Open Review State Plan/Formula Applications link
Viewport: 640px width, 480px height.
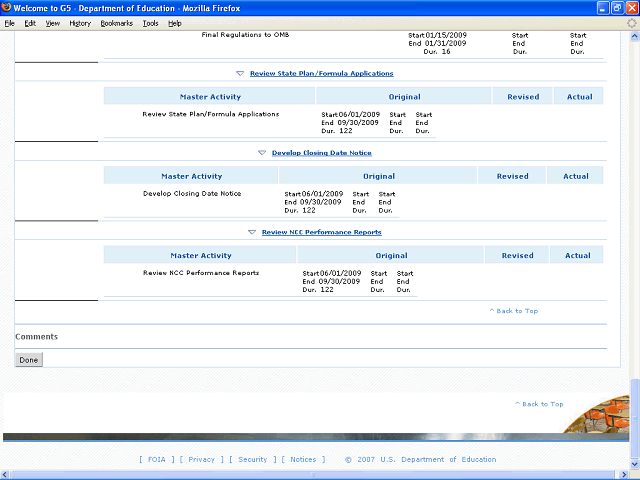[x=321, y=73]
